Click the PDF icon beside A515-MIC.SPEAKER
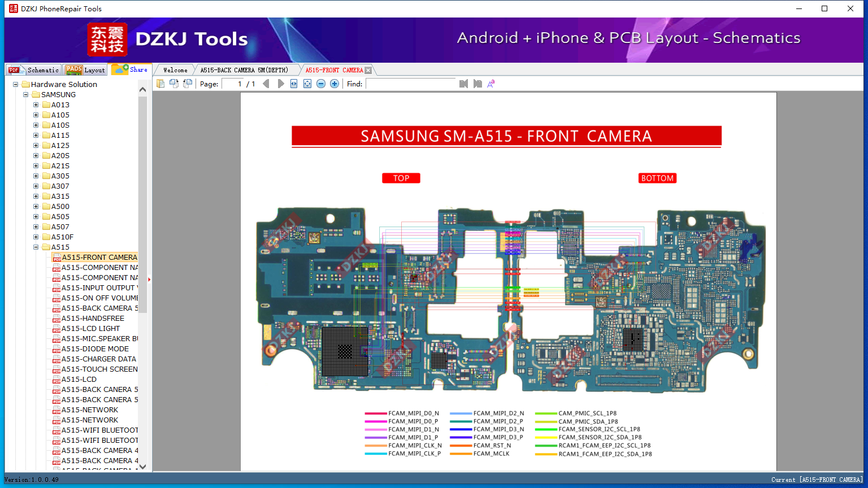The height and width of the screenshot is (488, 868). (x=57, y=339)
